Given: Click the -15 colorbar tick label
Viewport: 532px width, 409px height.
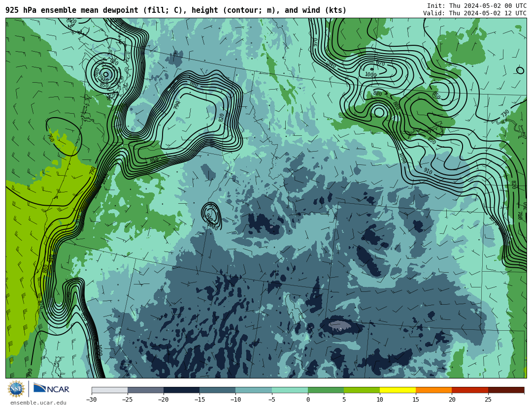Looking at the screenshot, I should click(199, 400).
